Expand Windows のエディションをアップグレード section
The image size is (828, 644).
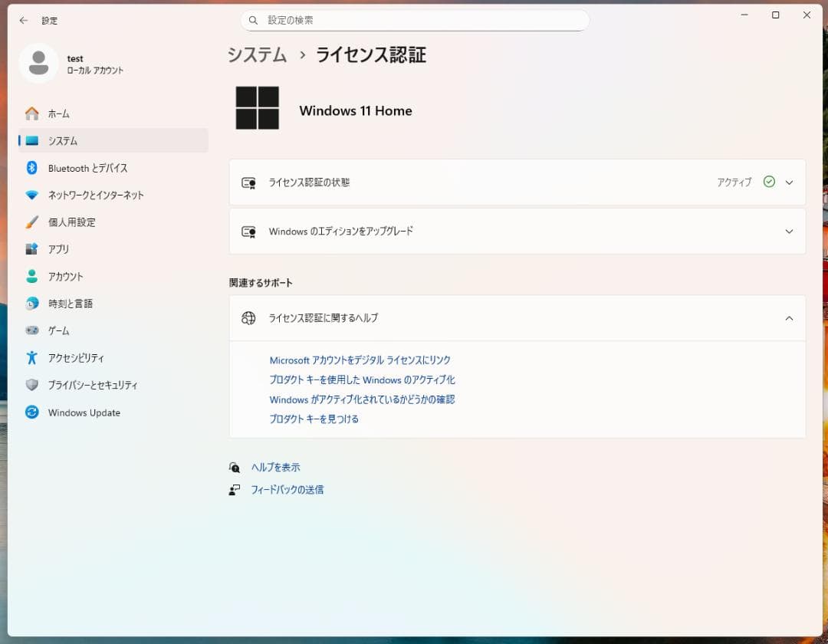coord(789,231)
